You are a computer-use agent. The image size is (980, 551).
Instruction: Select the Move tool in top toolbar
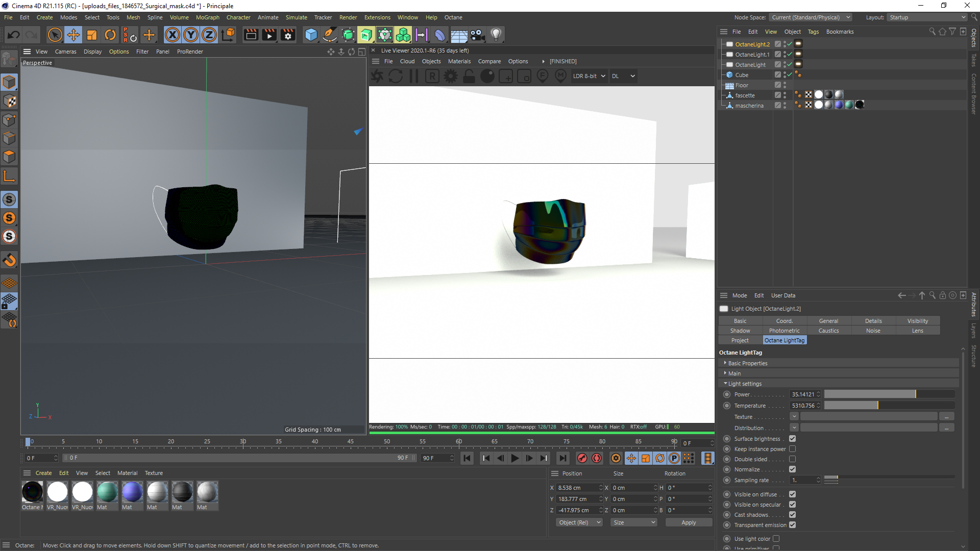point(73,35)
